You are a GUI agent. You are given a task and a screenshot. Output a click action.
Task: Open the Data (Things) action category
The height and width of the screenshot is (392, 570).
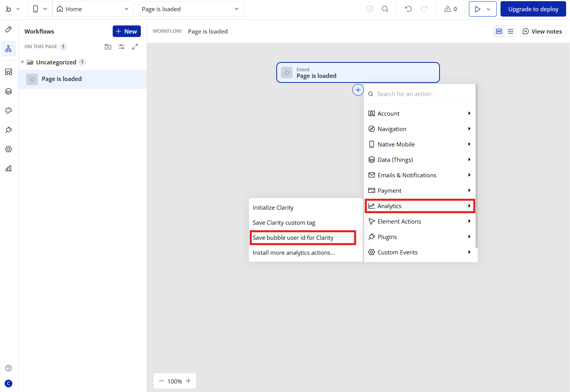pos(420,160)
